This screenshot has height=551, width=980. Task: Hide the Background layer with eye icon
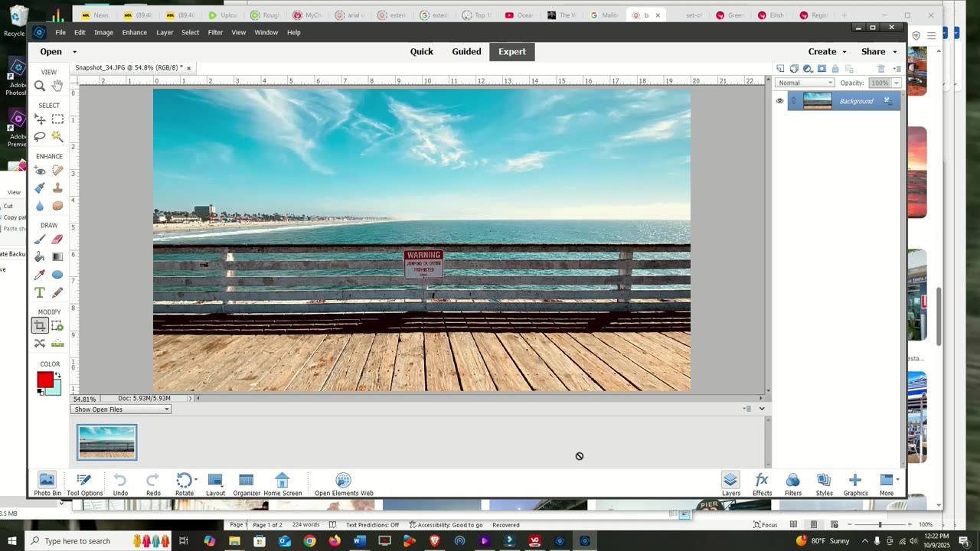pyautogui.click(x=779, y=101)
